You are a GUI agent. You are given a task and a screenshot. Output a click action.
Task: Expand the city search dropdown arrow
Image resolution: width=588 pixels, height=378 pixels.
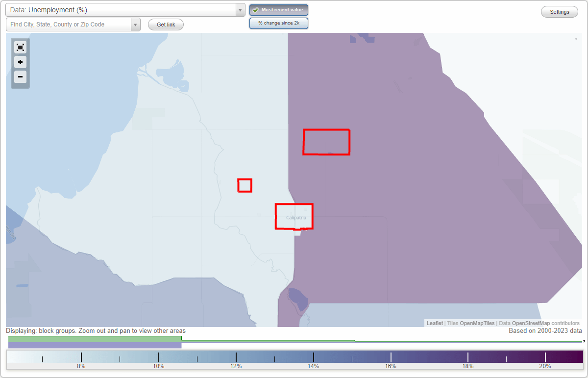point(135,24)
